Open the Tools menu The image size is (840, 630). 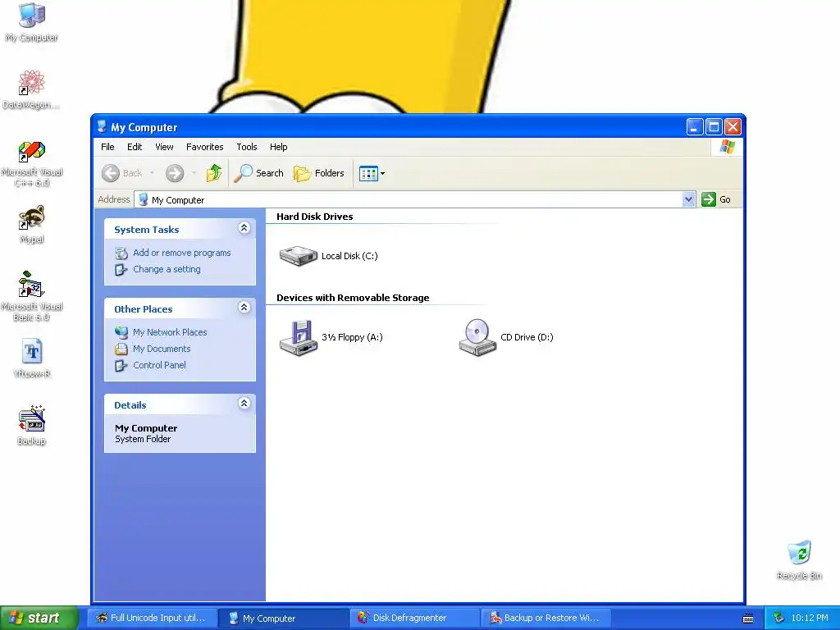247,147
